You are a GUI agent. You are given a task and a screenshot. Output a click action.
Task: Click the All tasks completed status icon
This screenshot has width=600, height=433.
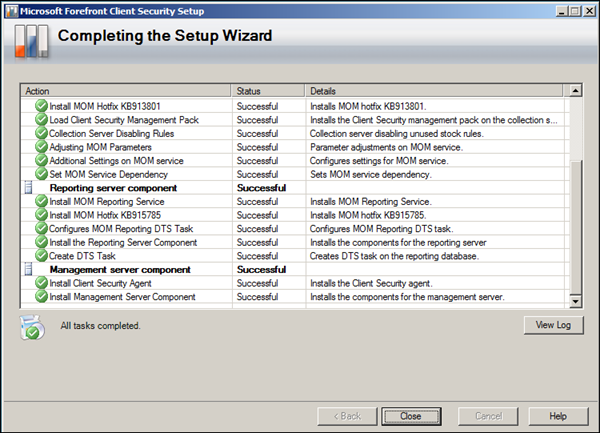click(x=32, y=327)
